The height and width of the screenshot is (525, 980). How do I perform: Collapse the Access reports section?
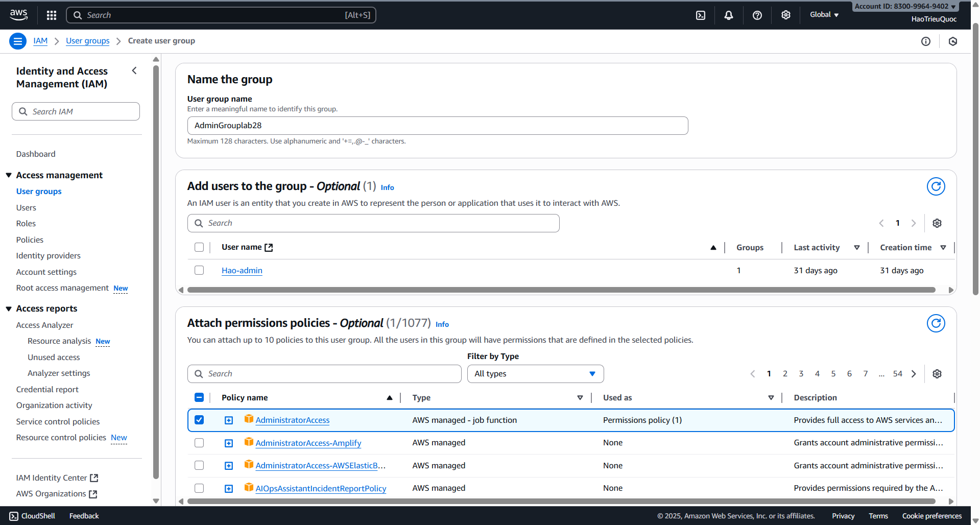pyautogui.click(x=9, y=308)
